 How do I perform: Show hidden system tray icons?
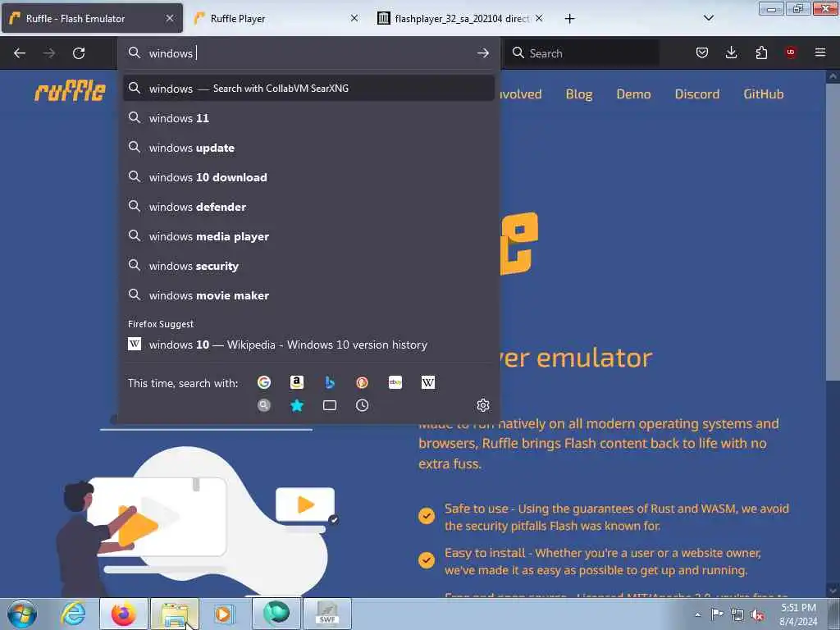pyautogui.click(x=697, y=614)
